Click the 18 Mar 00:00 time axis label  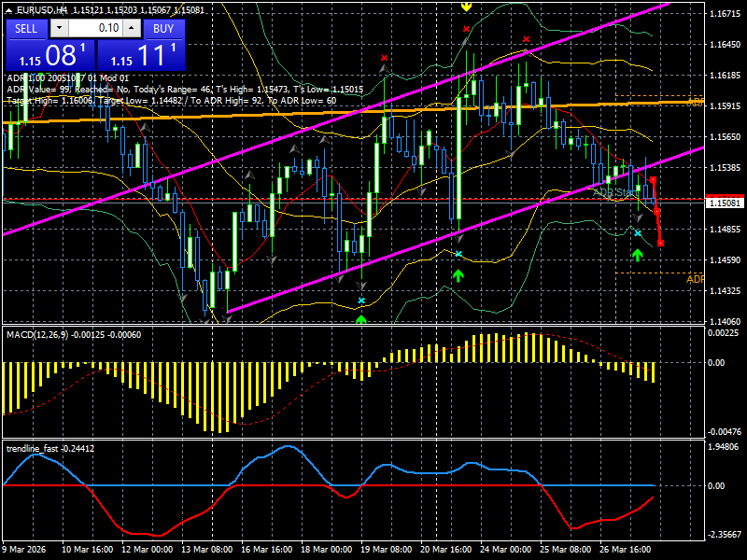point(326,549)
